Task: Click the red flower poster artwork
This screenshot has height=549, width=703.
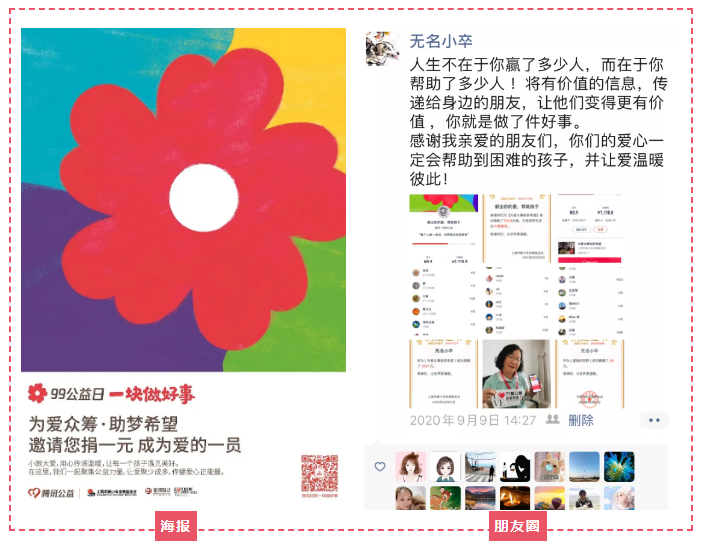Action: 183,200
